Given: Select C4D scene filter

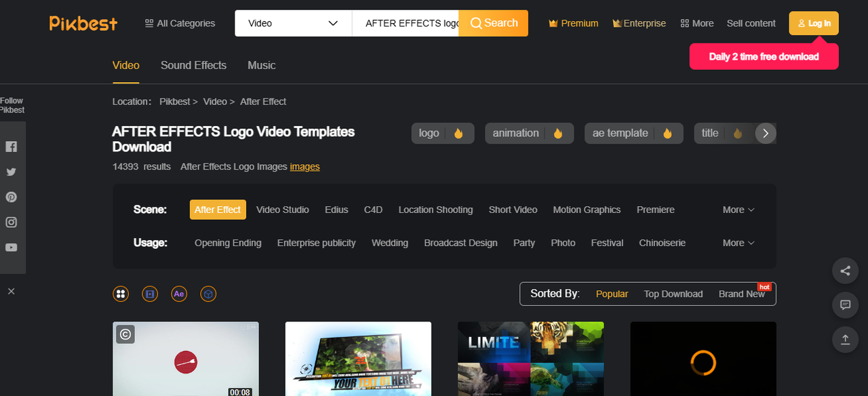Looking at the screenshot, I should pyautogui.click(x=374, y=210).
